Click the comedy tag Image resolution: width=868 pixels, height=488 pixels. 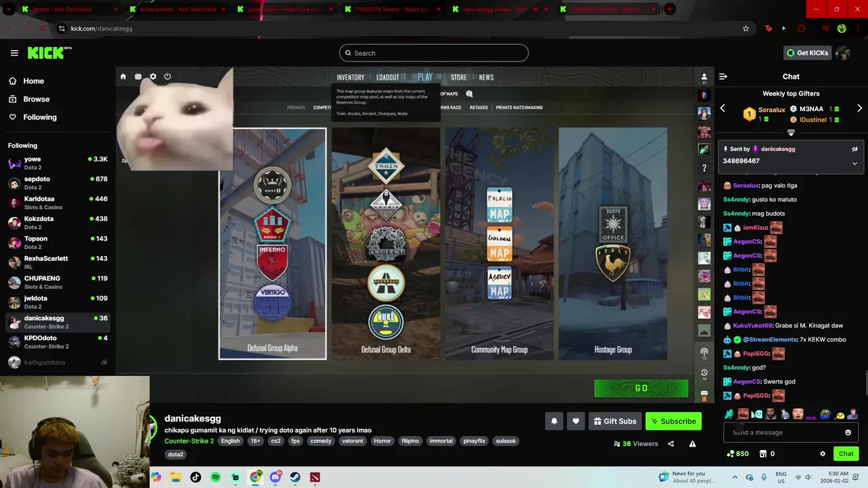pyautogui.click(x=321, y=441)
